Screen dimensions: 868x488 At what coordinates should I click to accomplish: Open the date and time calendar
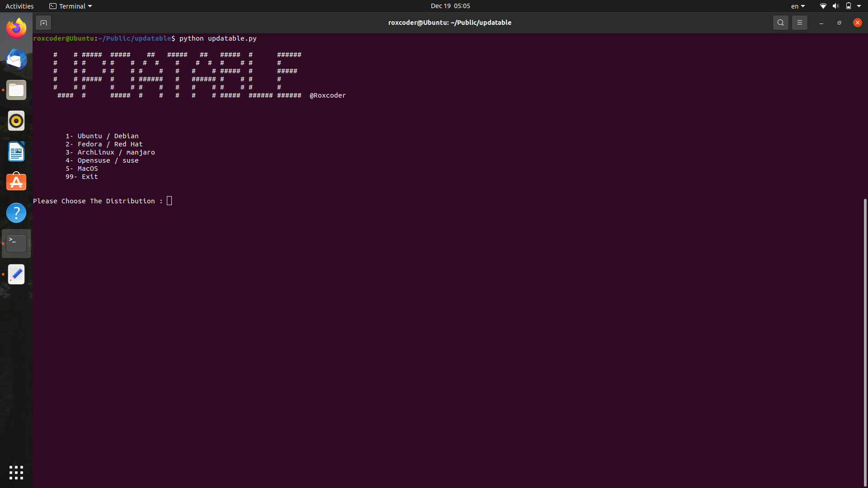(x=450, y=6)
